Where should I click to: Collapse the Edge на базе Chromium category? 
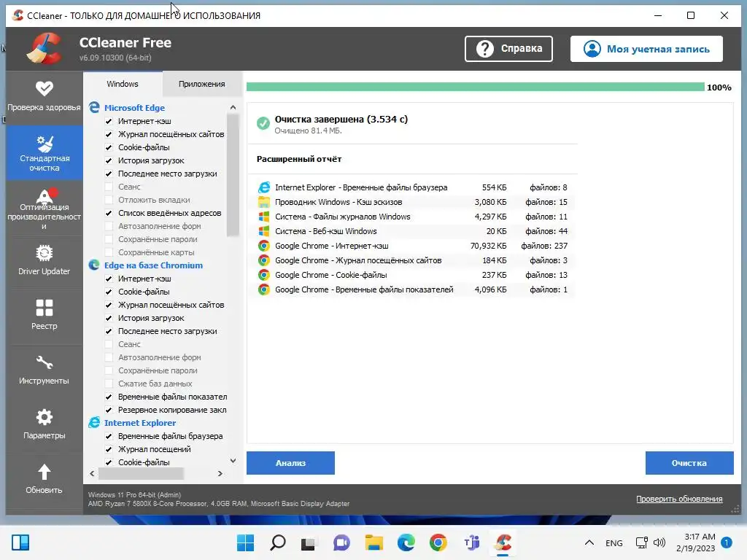153,265
